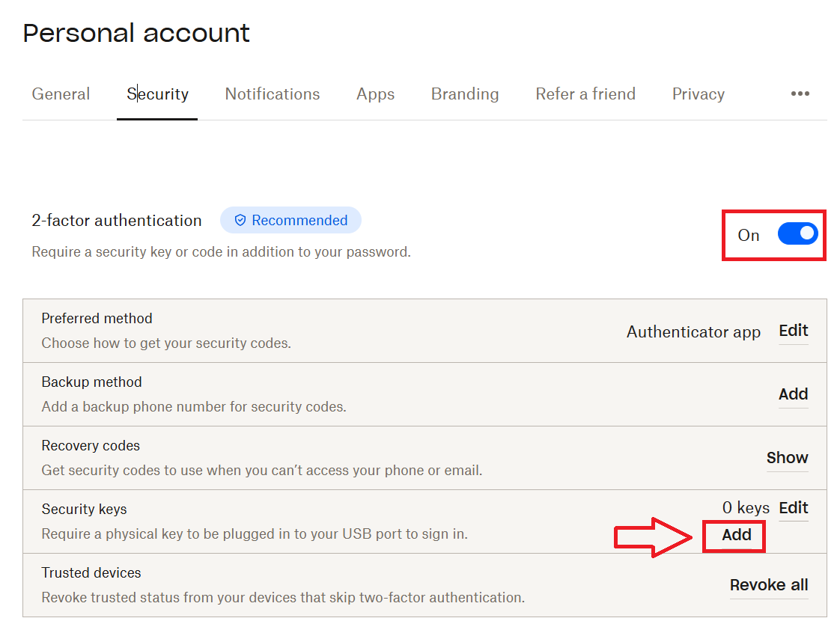Select the Security tab

click(157, 94)
